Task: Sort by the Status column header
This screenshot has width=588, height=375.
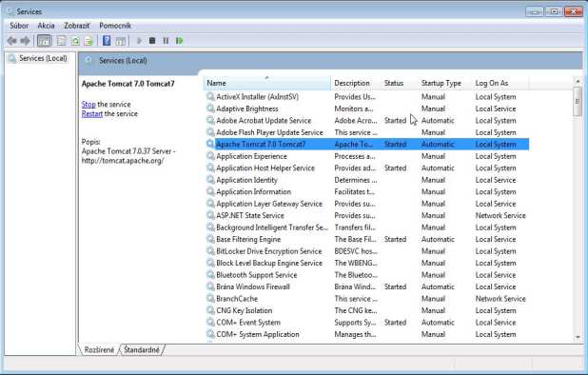Action: (x=400, y=83)
